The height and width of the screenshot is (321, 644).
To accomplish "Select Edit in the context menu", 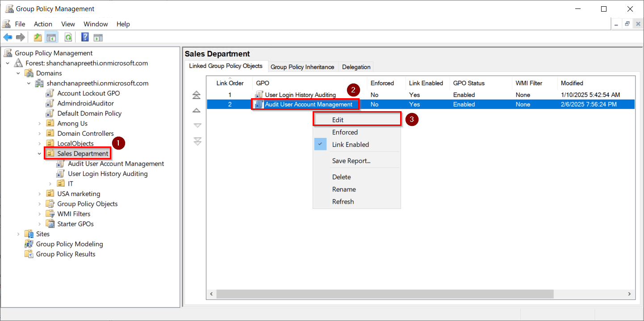I will coord(338,120).
